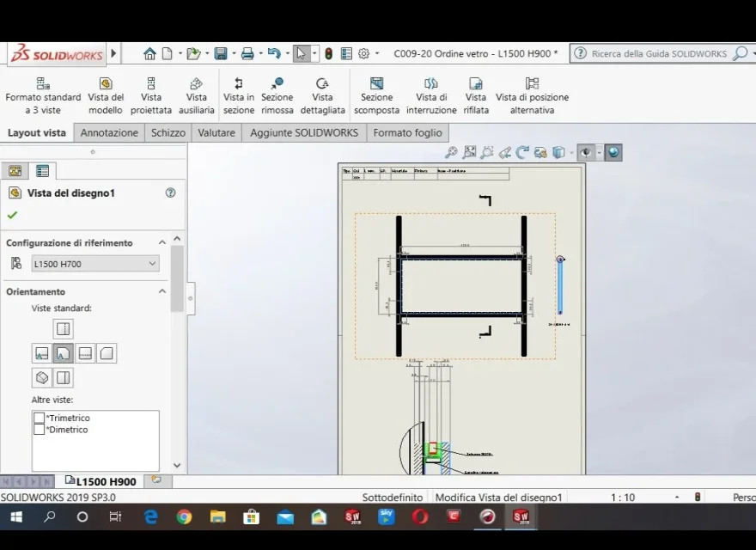Select the Vista ausiliaria tool
The height and width of the screenshot is (550, 756).
196,95
